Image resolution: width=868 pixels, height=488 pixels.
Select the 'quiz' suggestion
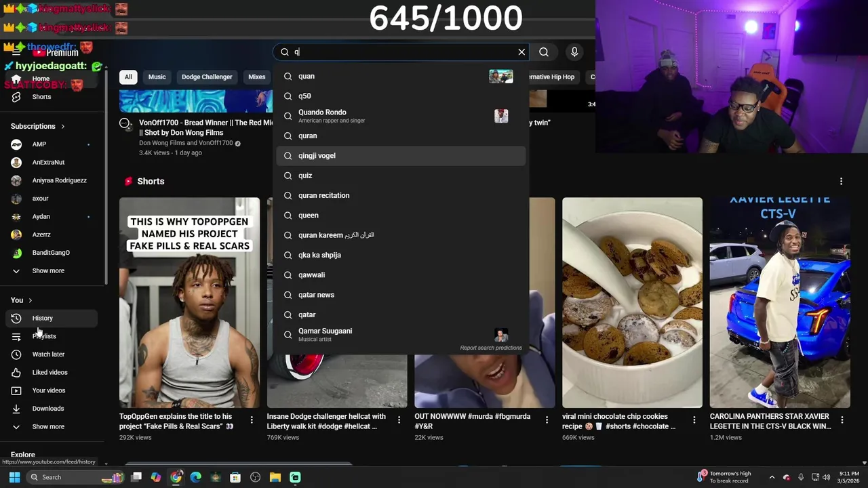pyautogui.click(x=401, y=176)
